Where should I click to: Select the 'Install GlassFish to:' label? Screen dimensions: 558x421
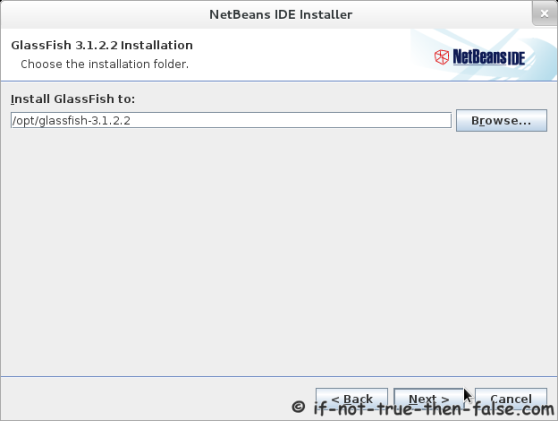point(73,99)
